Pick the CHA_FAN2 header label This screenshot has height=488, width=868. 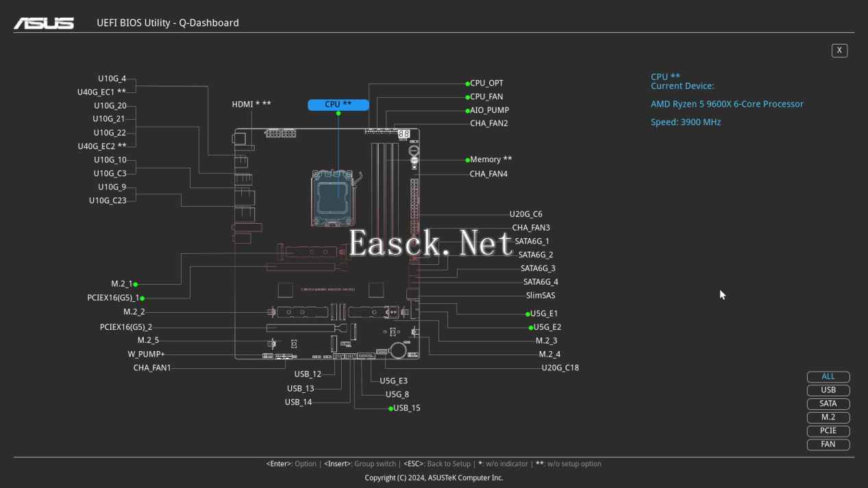tap(489, 124)
